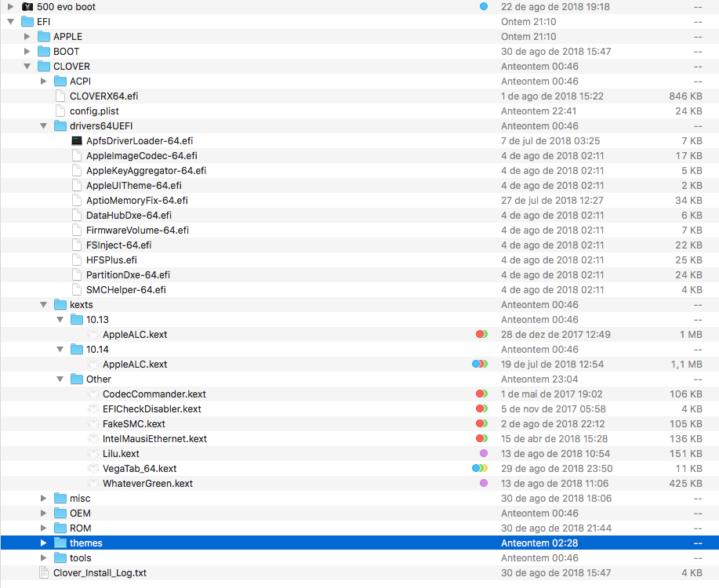This screenshot has height=588, width=719.
Task: Expand the 500 evo boot disclosure triangle
Action: (10, 7)
